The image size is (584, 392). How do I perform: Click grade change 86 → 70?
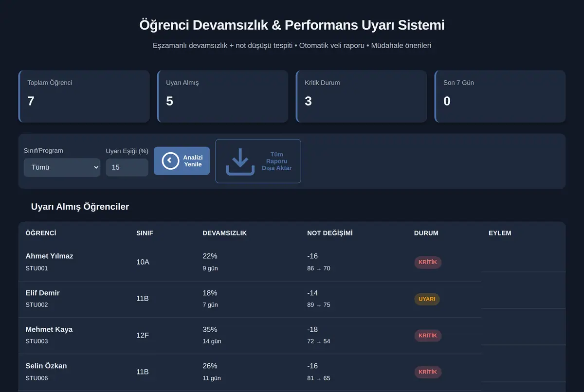click(x=319, y=268)
